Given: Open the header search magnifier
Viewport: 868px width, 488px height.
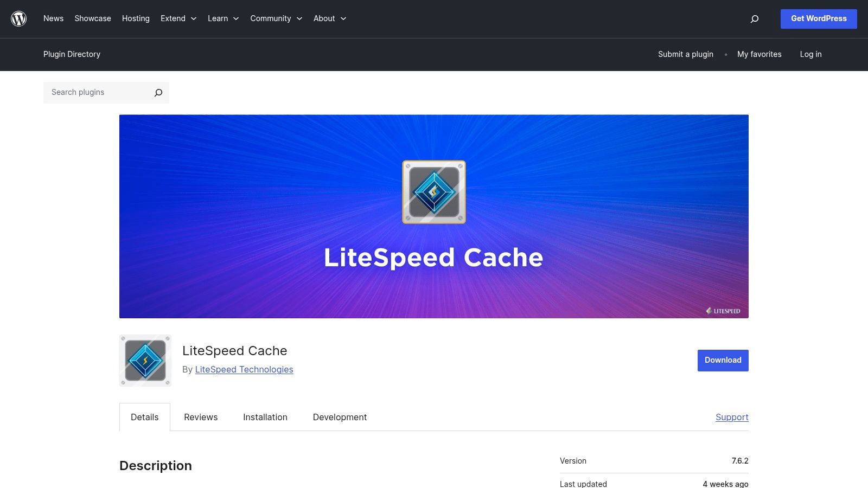Looking at the screenshot, I should (x=754, y=18).
